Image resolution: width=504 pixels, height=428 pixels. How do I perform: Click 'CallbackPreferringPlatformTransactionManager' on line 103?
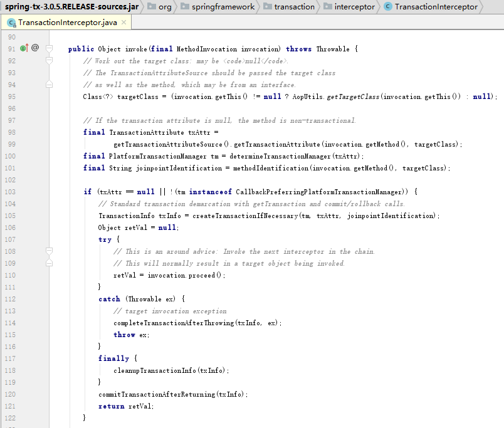pyautogui.click(x=319, y=192)
